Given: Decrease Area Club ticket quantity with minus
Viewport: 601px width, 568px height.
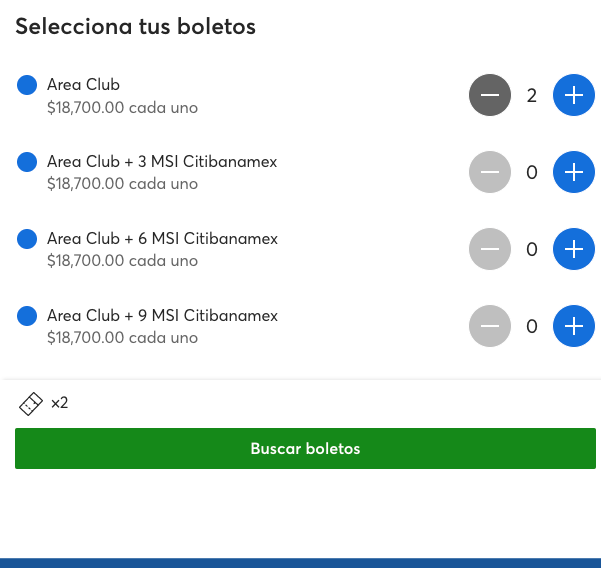Looking at the screenshot, I should point(489,96).
